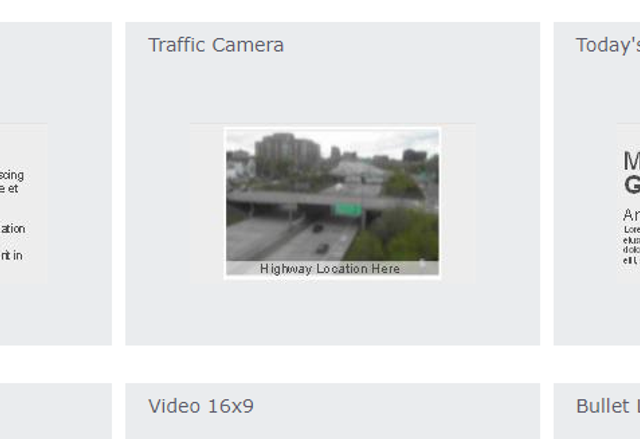
Task: Select the Traffic Camera template title
Action: point(216,45)
